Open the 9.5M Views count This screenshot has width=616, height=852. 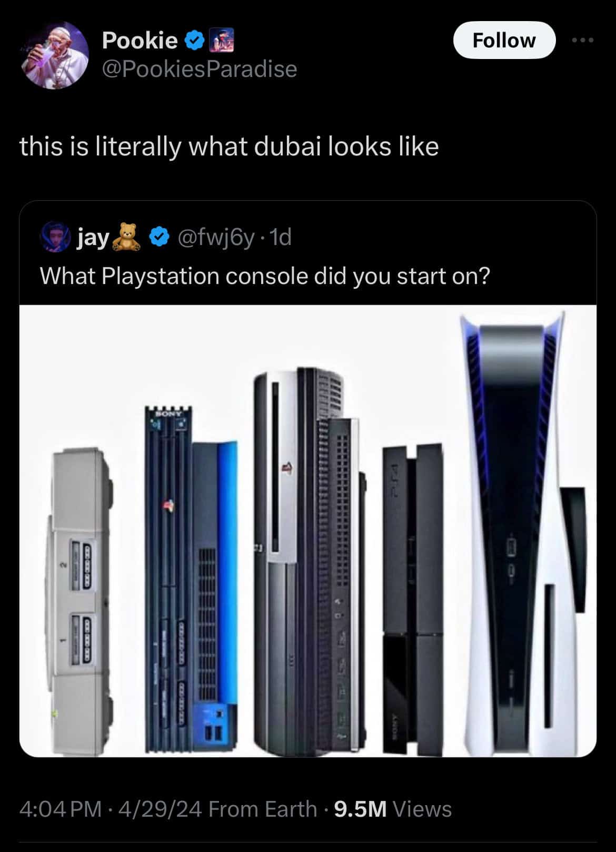point(393,809)
